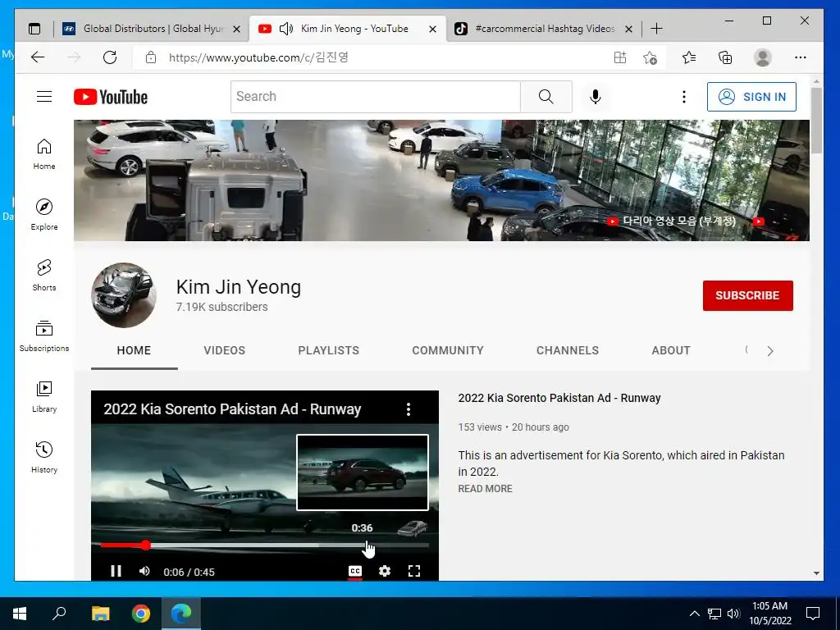The height and width of the screenshot is (630, 840).
Task: Mute the video player volume
Action: tap(144, 571)
